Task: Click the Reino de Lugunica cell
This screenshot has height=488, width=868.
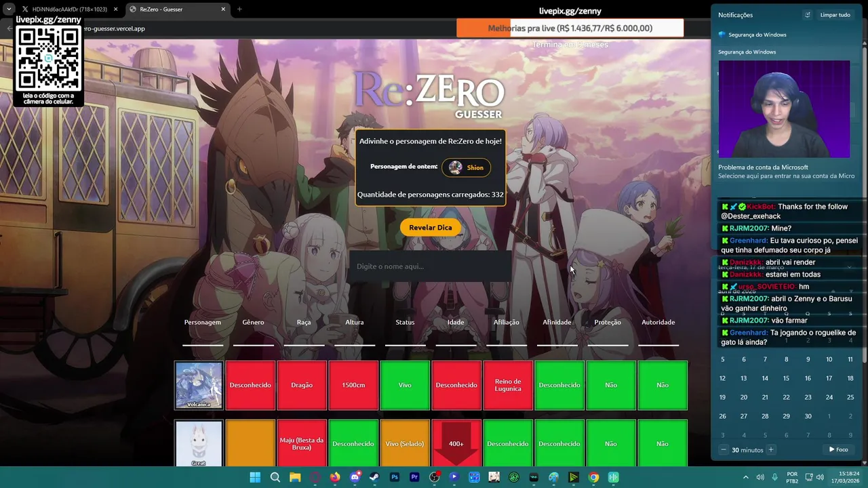Action: [x=508, y=385]
